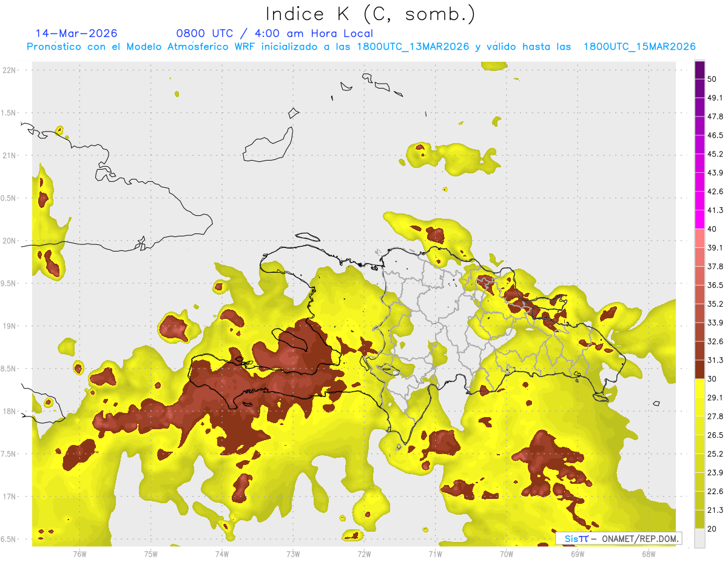Click the colorbar value '47.8'
Image resolution: width=728 pixels, height=562 pixels.
[x=715, y=116]
